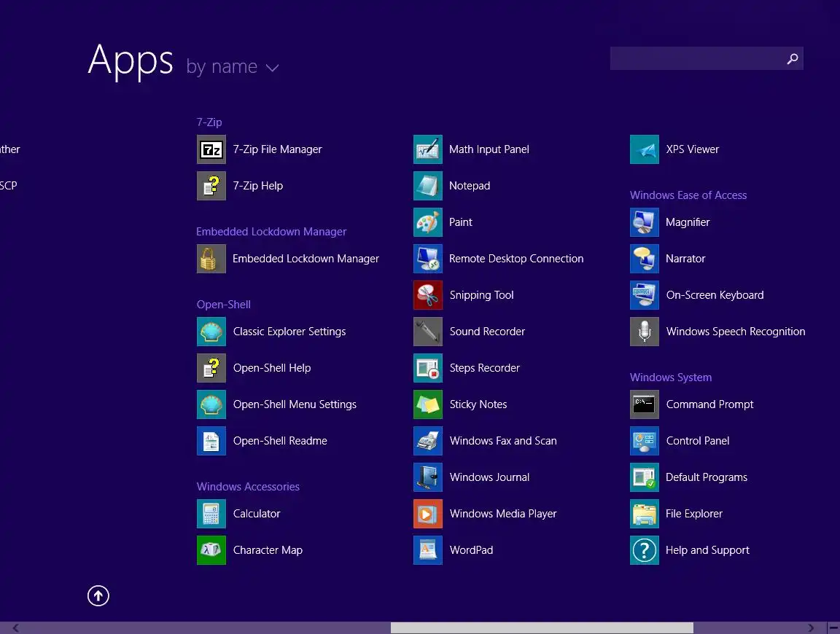The image size is (840, 634).
Task: Click the 'Snipping Tool' label
Action: coord(481,295)
